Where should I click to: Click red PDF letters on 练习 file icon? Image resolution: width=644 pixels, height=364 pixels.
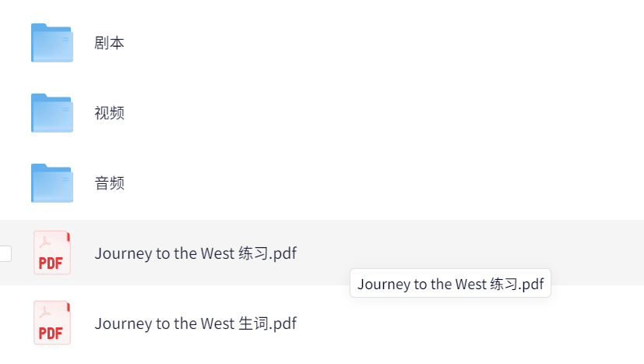(51, 263)
